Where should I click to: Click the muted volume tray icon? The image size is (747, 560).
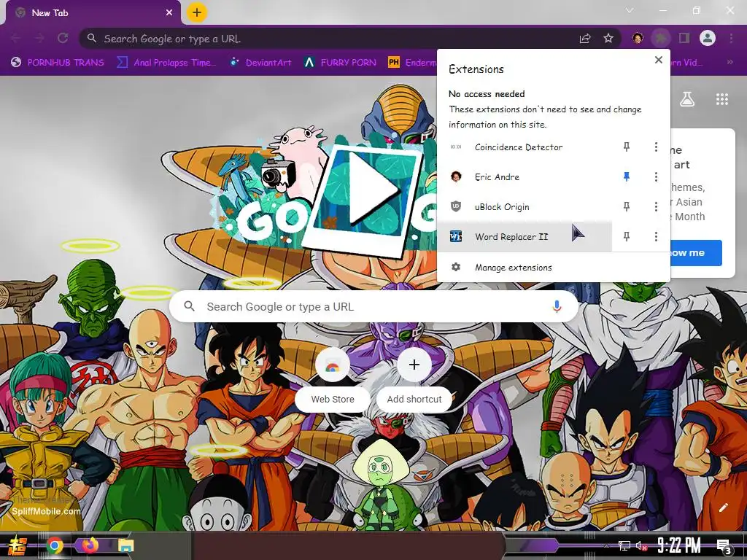(x=642, y=545)
